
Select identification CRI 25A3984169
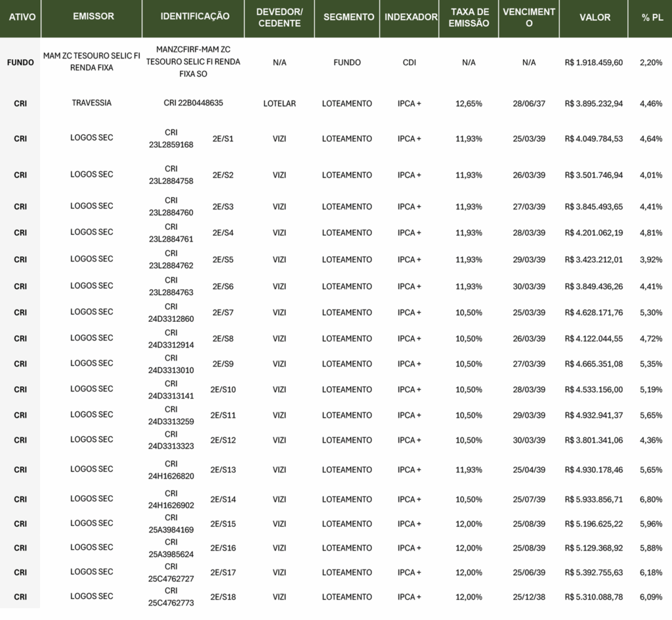171,523
